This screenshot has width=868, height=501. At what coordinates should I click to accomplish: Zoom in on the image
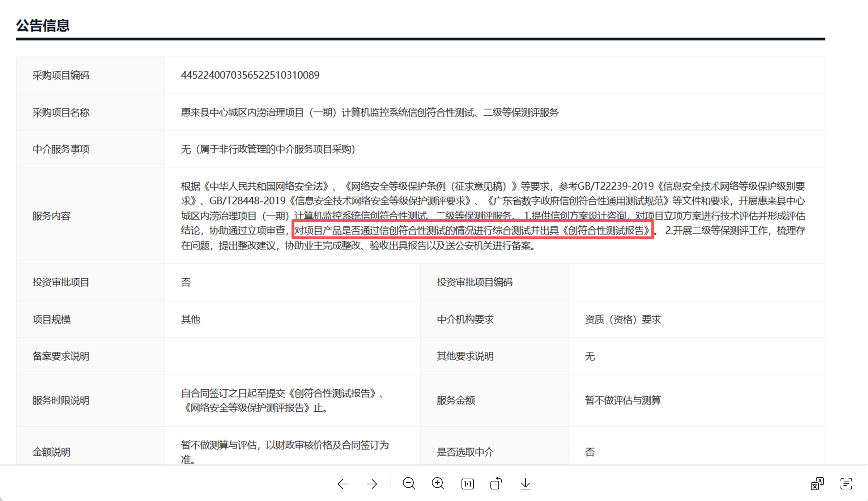coord(438,483)
